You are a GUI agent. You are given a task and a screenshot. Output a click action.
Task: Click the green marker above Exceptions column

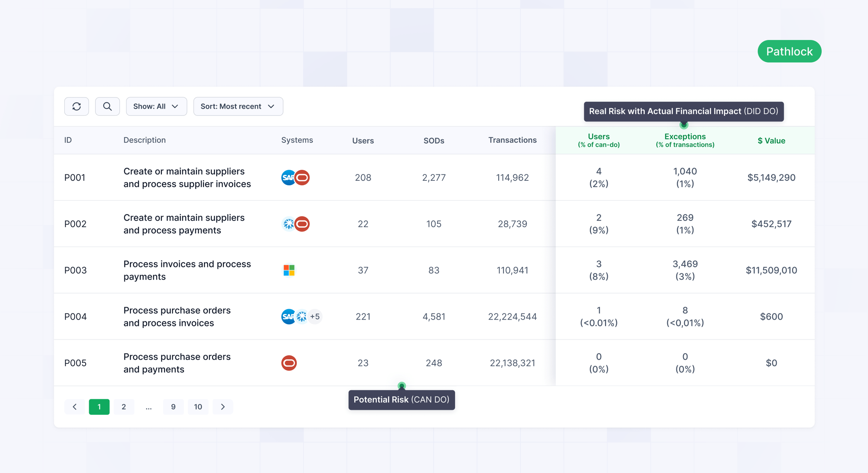coord(684,125)
